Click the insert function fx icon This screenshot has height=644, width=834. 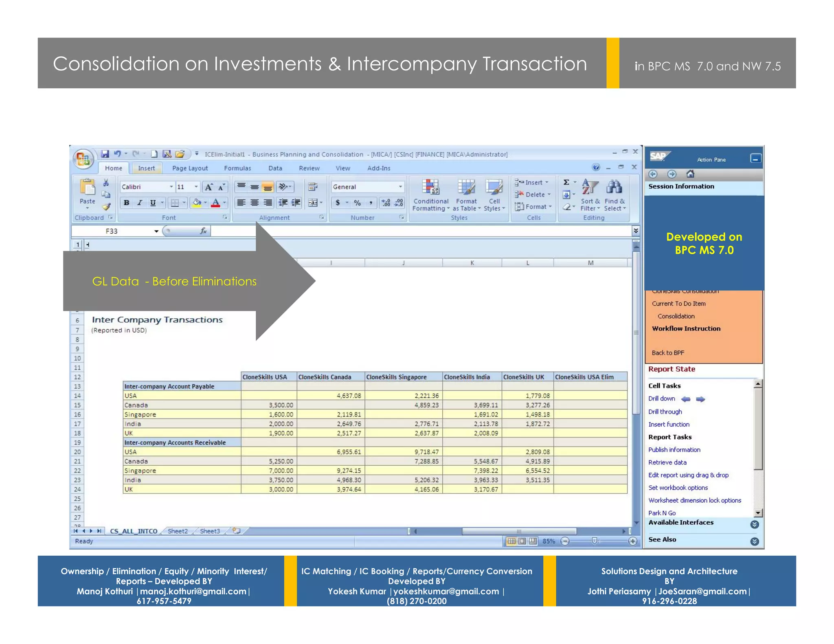pyautogui.click(x=203, y=231)
